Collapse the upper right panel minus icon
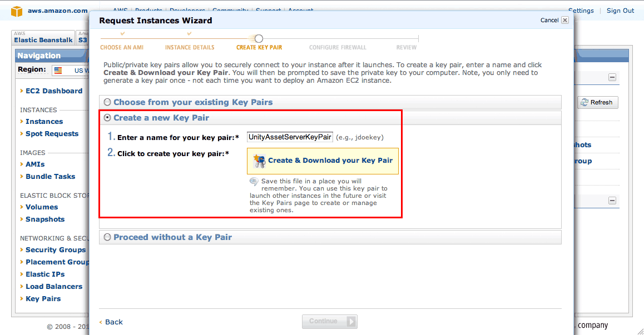This screenshot has height=335, width=644. pyautogui.click(x=612, y=77)
